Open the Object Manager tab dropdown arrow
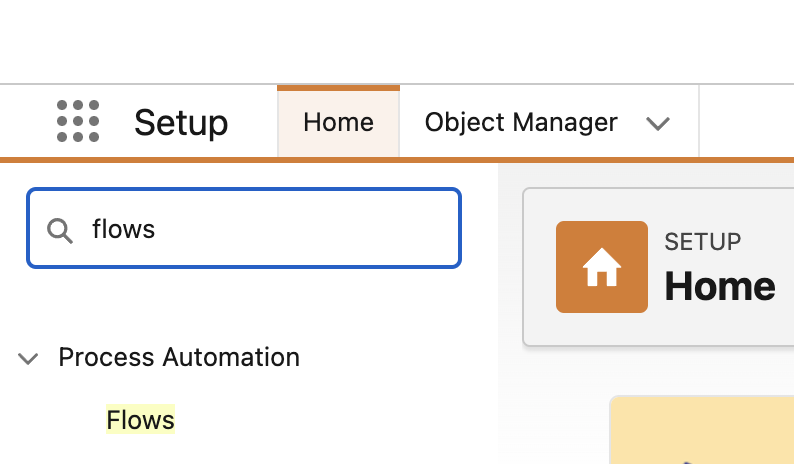Image resolution: width=794 pixels, height=464 pixels. pyautogui.click(x=657, y=123)
